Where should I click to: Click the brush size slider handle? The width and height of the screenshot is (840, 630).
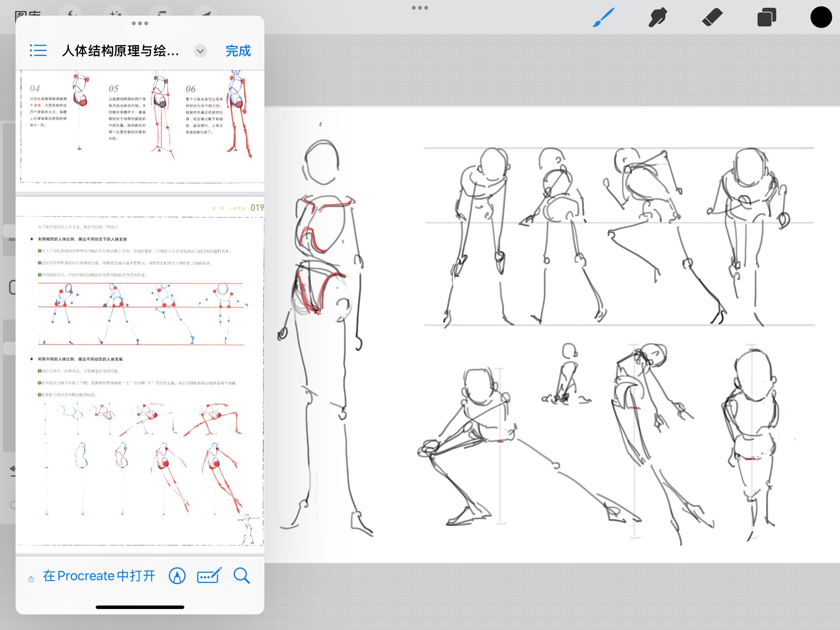[x=9, y=231]
